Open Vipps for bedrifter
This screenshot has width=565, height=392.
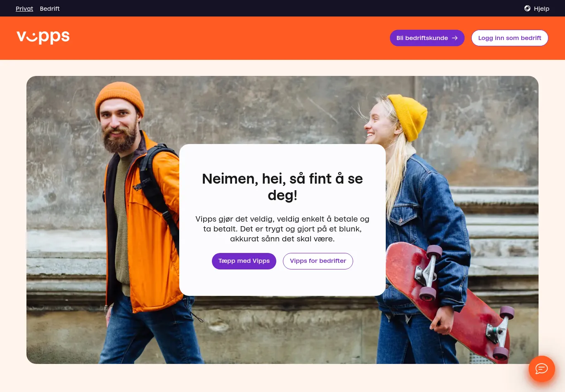(x=318, y=261)
